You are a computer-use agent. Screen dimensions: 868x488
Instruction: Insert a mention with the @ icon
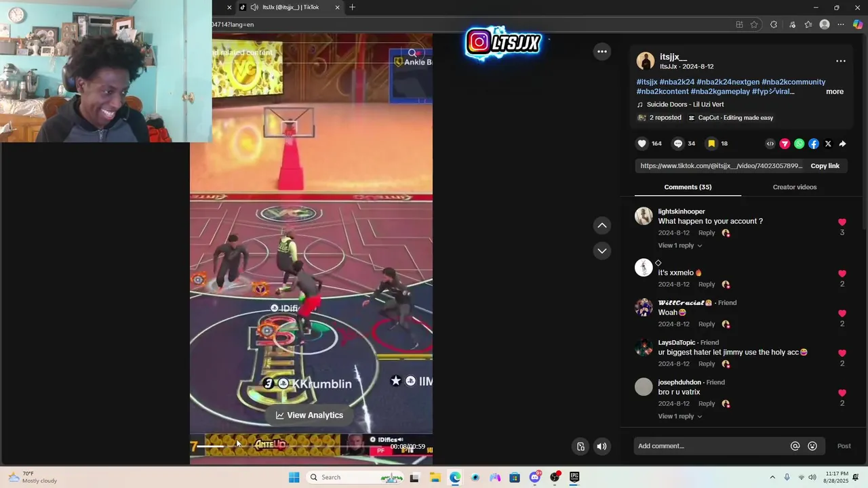click(x=795, y=446)
